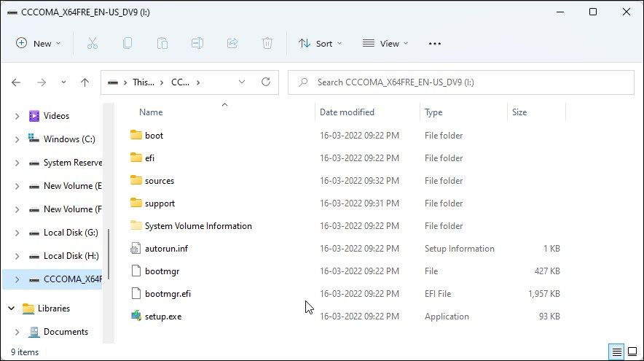Screen dimensions: 644x361
Task: Click the Share icon in toolbar
Action: click(232, 43)
